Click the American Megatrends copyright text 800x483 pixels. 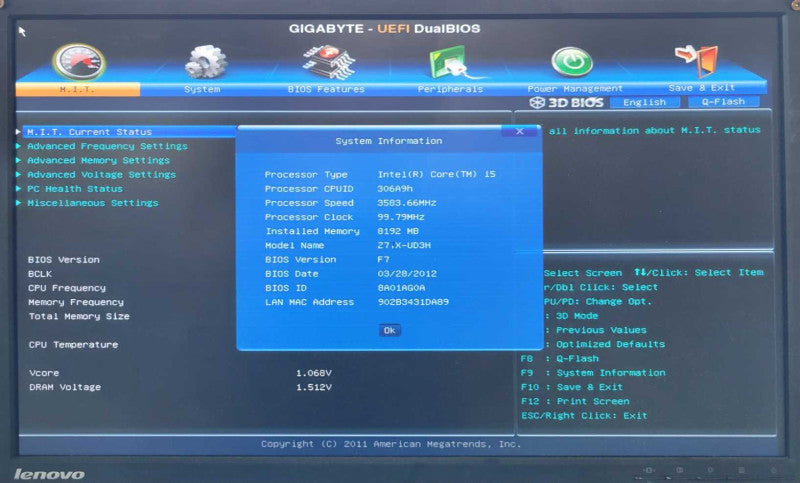(391, 444)
